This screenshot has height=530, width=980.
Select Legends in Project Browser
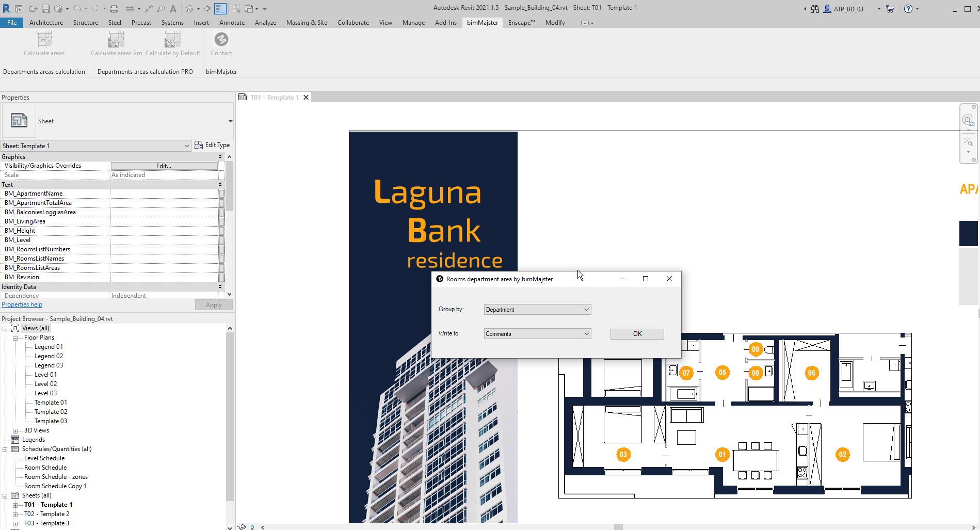click(33, 440)
